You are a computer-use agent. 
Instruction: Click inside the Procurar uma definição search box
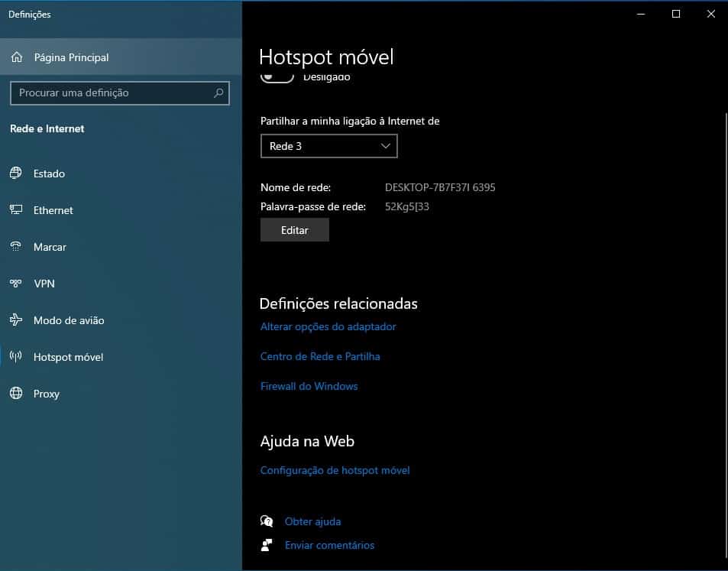tap(120, 93)
